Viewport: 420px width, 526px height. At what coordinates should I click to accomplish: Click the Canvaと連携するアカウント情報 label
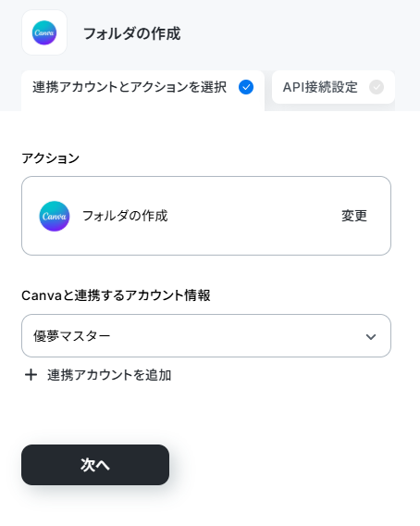coord(116,295)
